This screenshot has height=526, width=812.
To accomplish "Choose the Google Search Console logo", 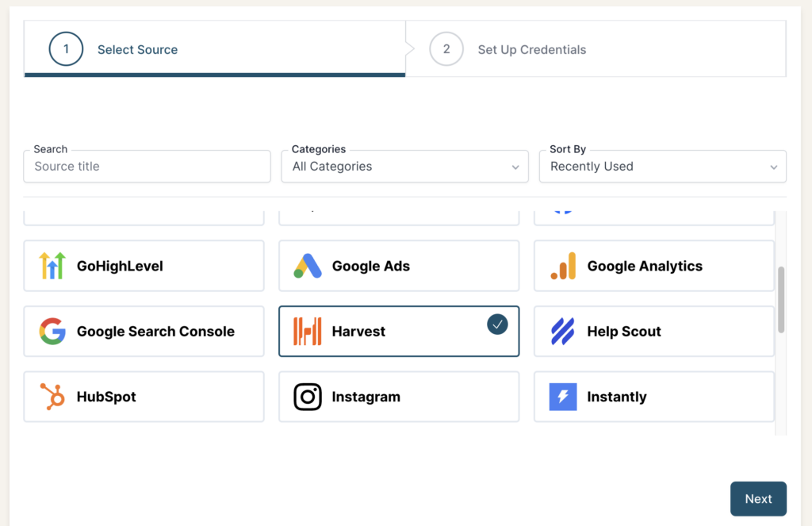I will point(52,332).
